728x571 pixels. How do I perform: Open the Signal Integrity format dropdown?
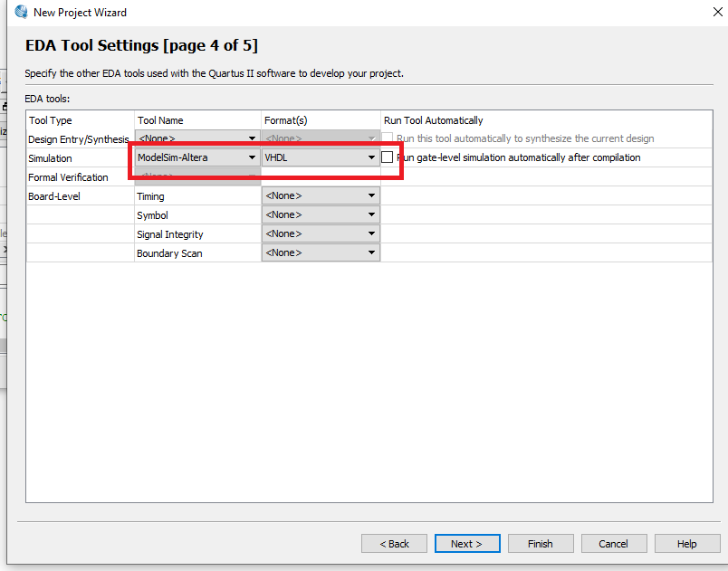pos(321,233)
